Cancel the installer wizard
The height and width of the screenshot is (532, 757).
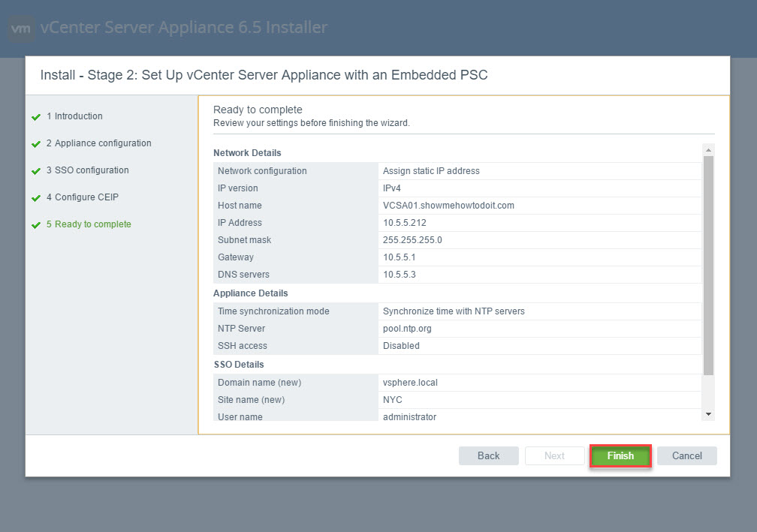686,455
